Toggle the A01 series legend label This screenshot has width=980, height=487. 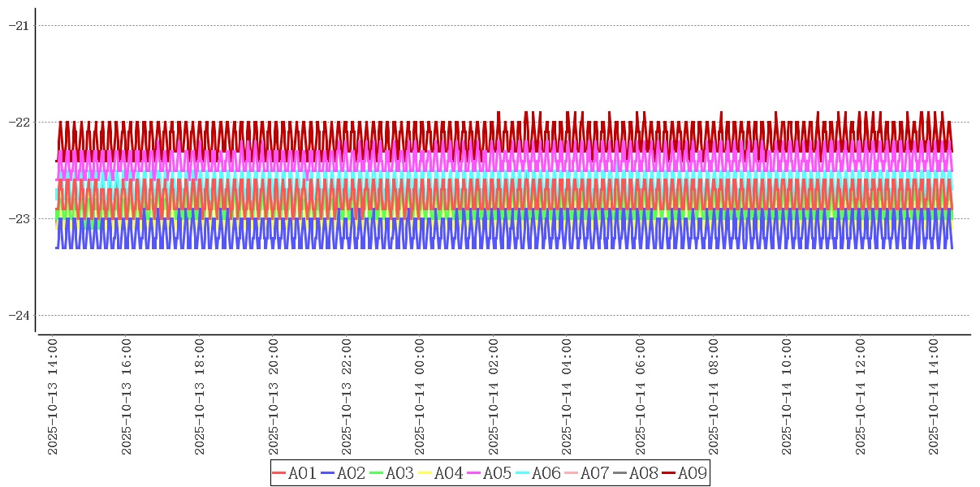(x=302, y=473)
